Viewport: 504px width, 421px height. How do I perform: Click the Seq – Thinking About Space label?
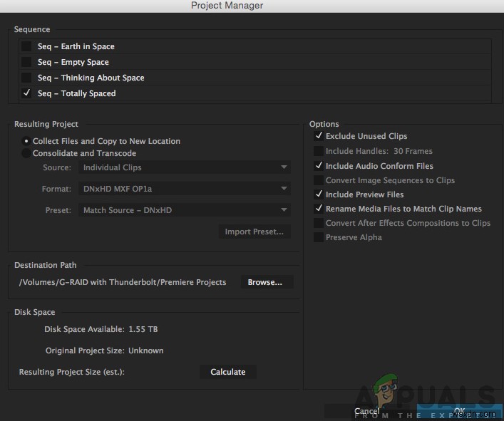(91, 78)
